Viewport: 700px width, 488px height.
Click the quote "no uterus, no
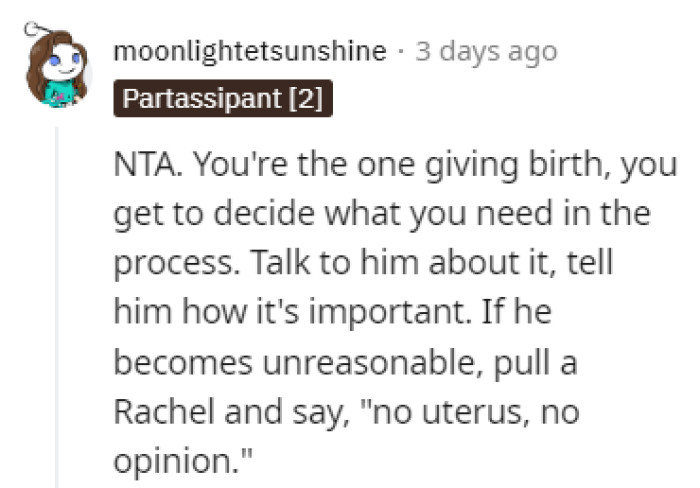point(472,413)
